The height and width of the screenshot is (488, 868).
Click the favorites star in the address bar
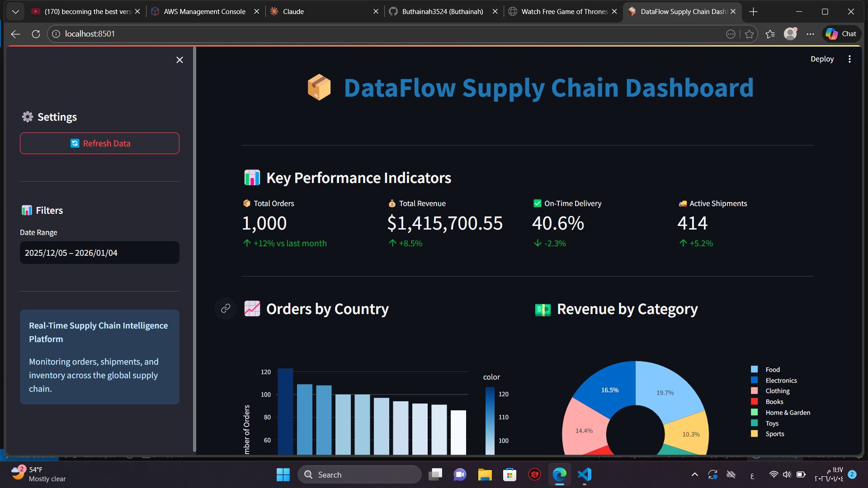pyautogui.click(x=750, y=34)
